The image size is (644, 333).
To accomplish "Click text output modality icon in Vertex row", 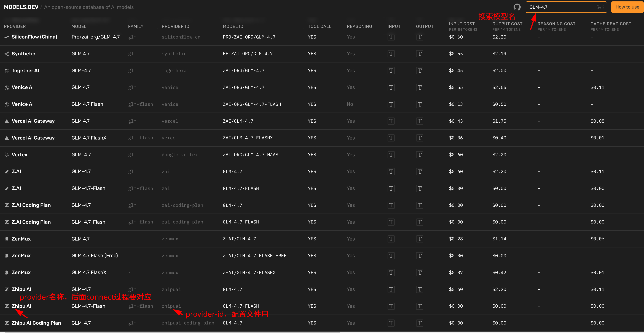I will coord(420,155).
